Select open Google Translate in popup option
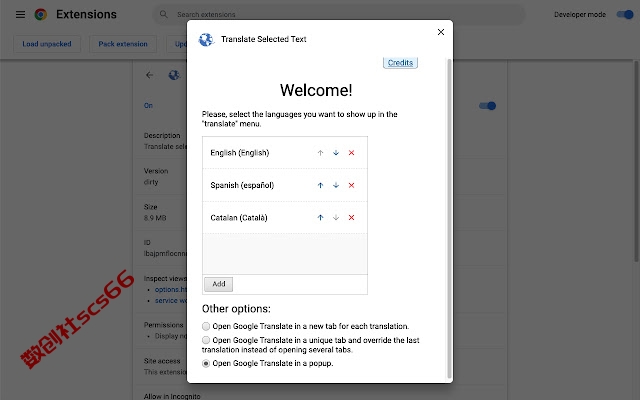Image resolution: width=640 pixels, height=400 pixels. coord(206,363)
